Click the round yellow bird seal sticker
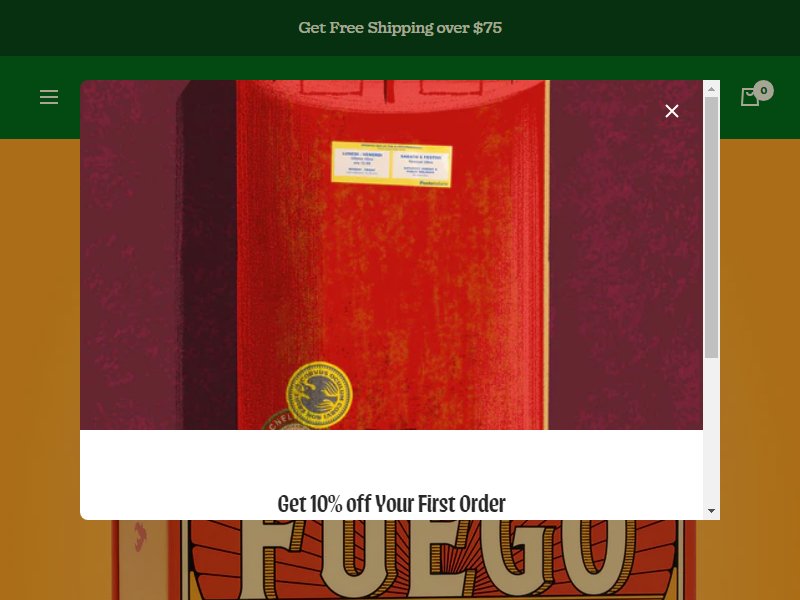The image size is (800, 600). 319,394
